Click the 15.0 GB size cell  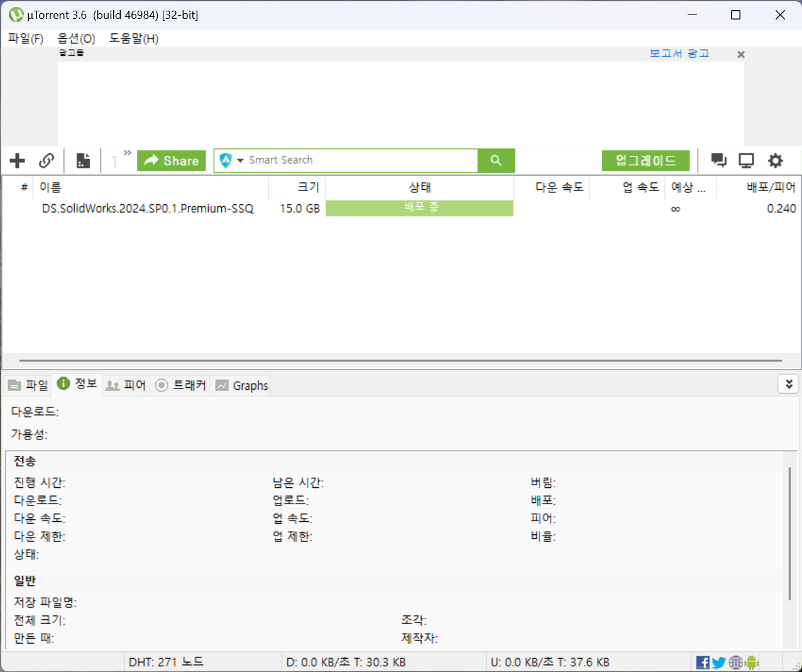click(300, 209)
